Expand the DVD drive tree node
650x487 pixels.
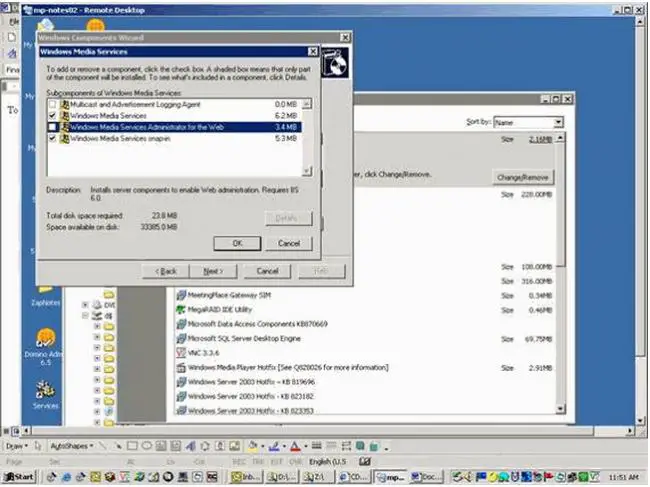[x=85, y=305]
